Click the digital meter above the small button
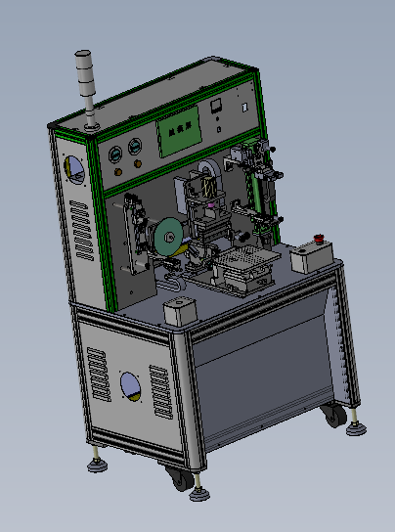395x532 pixels. [x=216, y=107]
